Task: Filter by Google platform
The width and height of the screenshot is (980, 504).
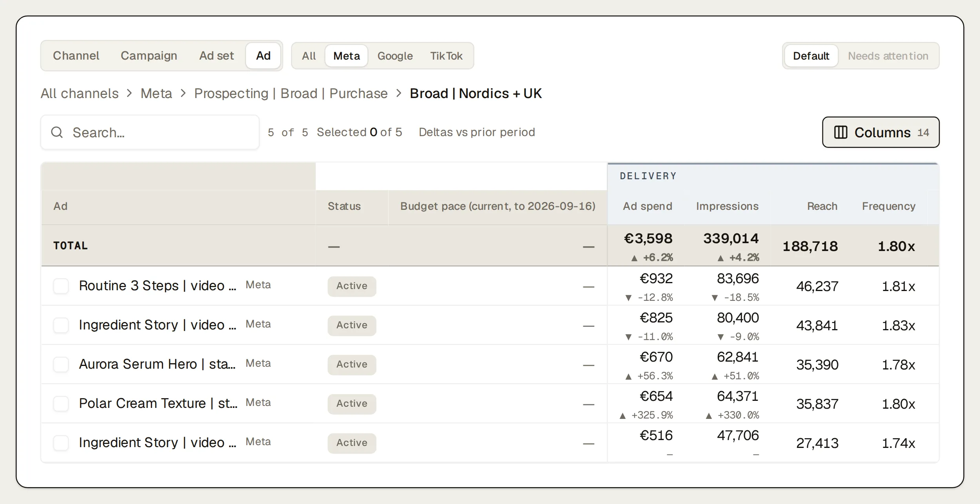Action: [395, 56]
